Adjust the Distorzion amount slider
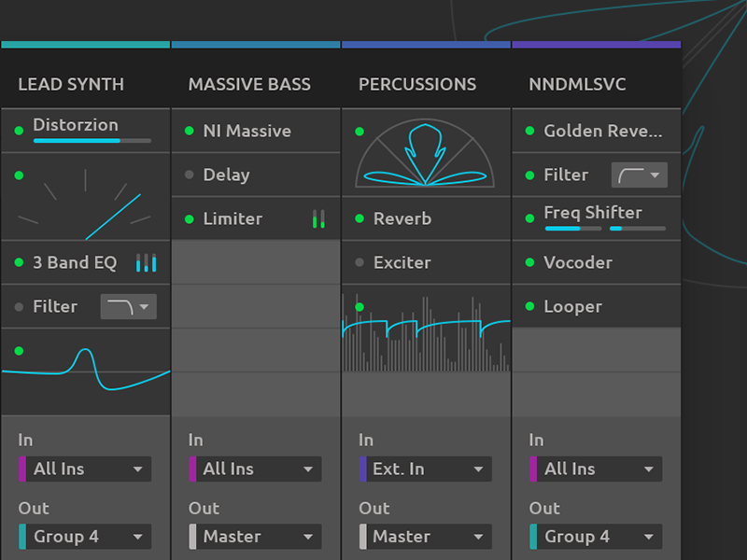 tap(89, 140)
